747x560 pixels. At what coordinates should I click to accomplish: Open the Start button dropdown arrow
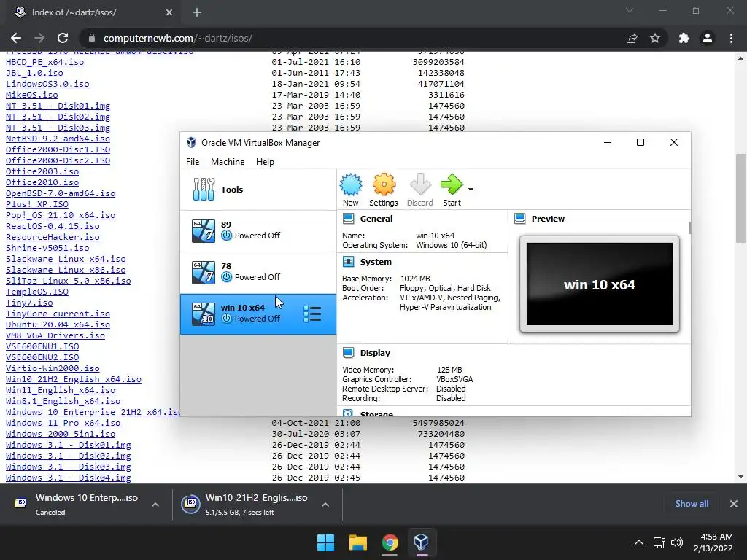pos(471,190)
